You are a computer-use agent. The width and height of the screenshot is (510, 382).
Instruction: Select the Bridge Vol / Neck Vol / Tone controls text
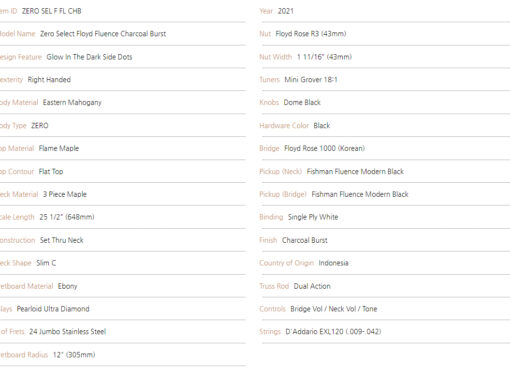[x=334, y=309]
